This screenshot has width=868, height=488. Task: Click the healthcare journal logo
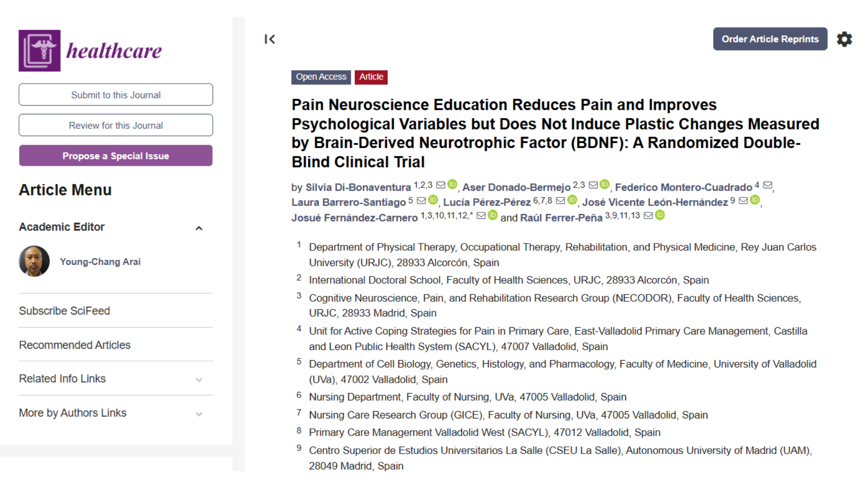90,51
